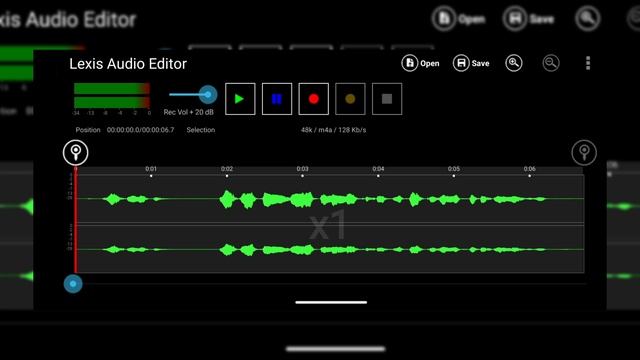Click the left selection marker pin
640x360 pixels.
76,153
